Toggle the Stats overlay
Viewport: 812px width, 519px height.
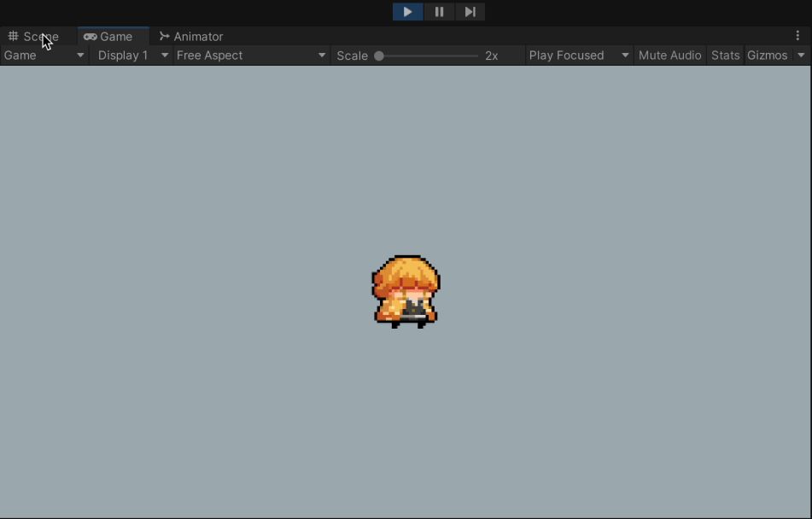click(725, 55)
